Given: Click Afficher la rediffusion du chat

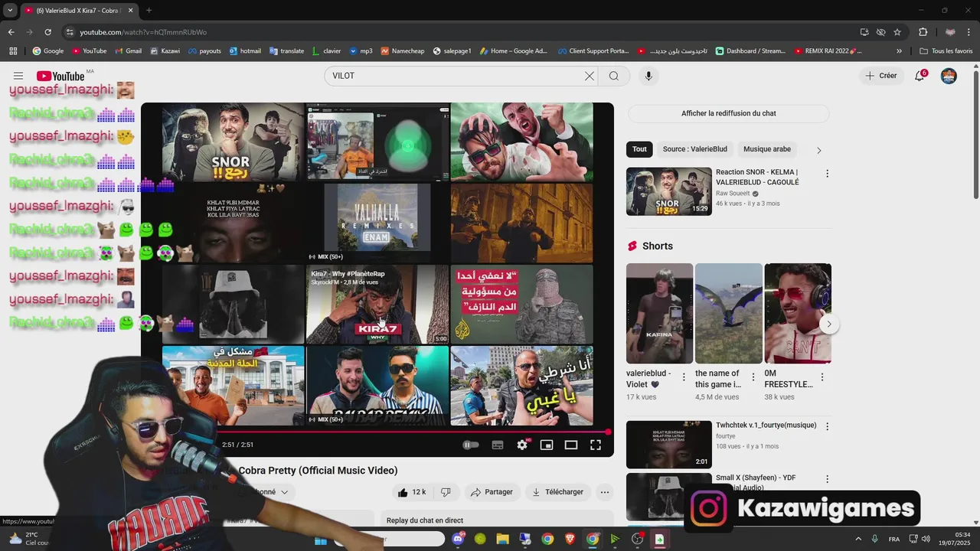Looking at the screenshot, I should click(x=729, y=113).
